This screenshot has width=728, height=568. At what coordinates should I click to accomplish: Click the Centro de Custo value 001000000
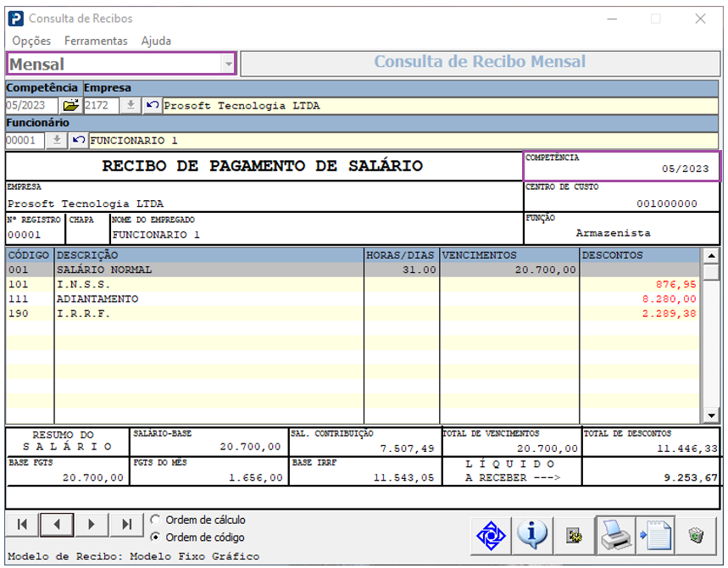(667, 203)
